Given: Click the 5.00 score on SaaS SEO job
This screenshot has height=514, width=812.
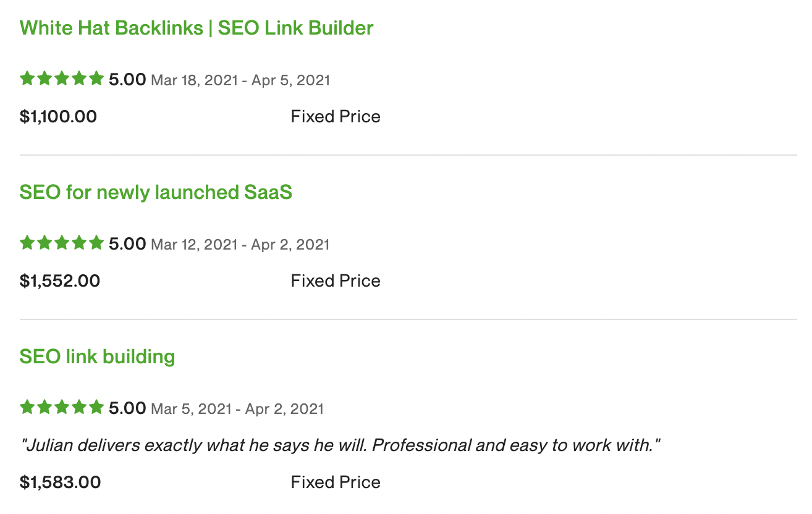Looking at the screenshot, I should pyautogui.click(x=127, y=244).
